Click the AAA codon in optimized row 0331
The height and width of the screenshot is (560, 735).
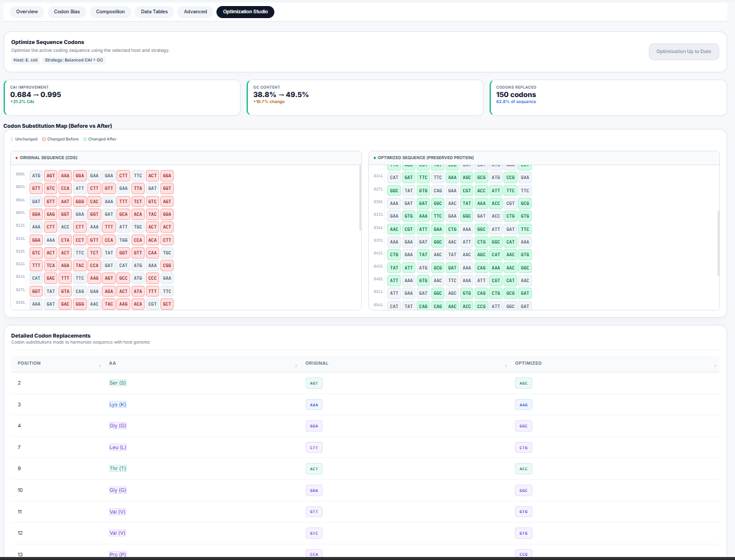423,216
